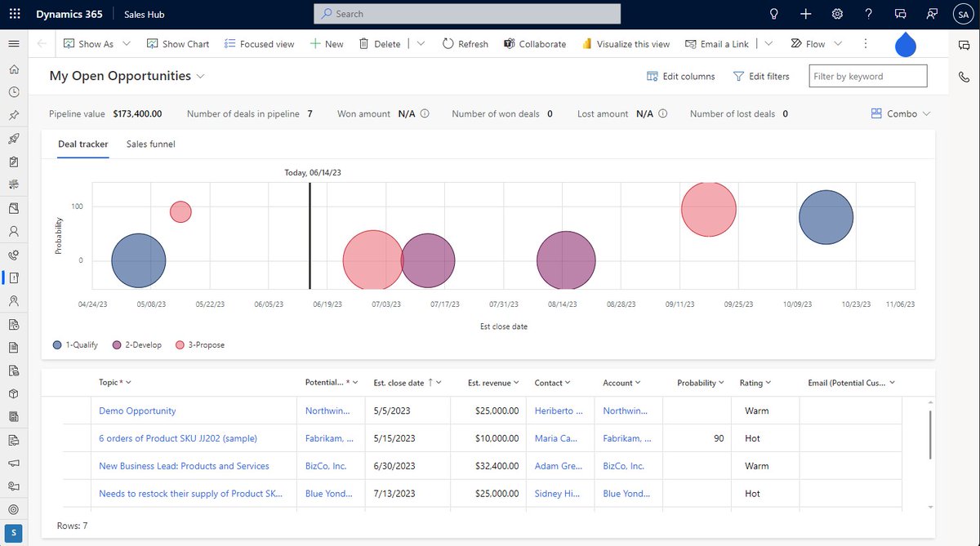Click the back arrow in command bar

[42, 44]
